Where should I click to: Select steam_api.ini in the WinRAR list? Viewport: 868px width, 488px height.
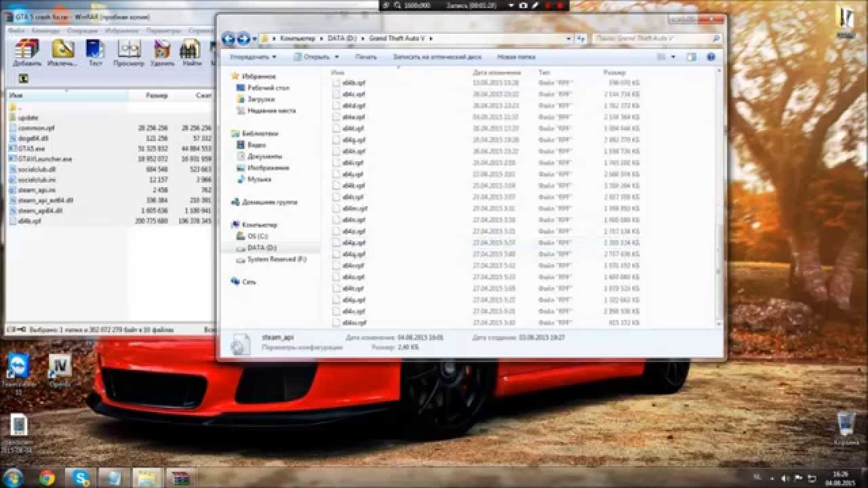point(36,190)
